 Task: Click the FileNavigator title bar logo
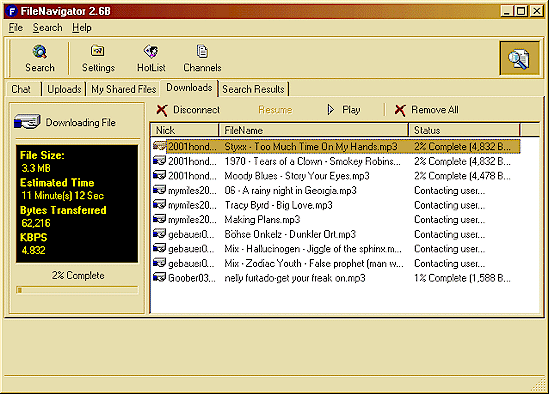[12, 11]
